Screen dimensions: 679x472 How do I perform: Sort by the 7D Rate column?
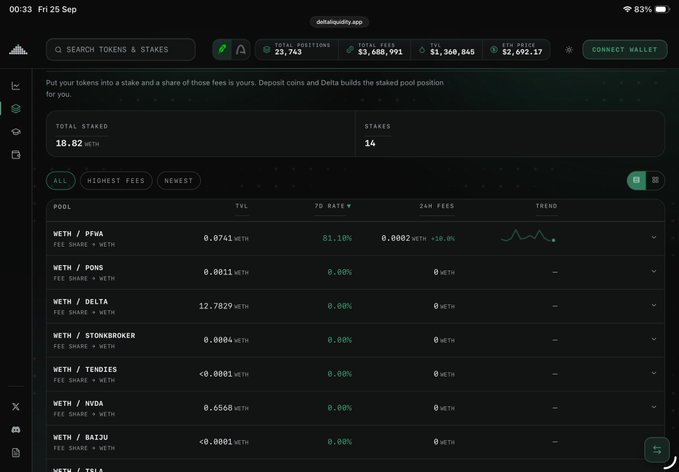(x=333, y=206)
